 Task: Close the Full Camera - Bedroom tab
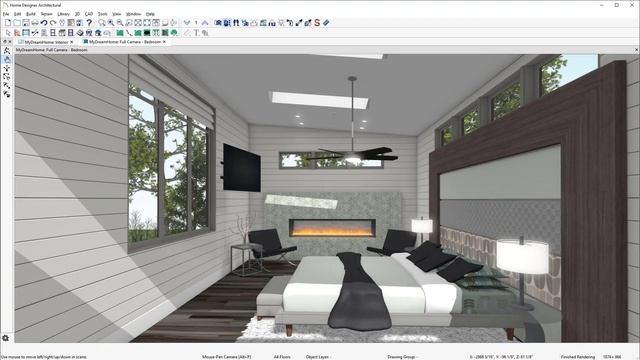click(x=164, y=42)
